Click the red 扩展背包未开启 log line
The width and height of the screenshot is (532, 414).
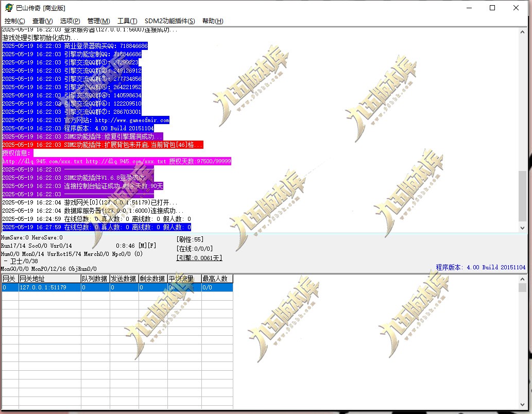pyautogui.click(x=103, y=145)
